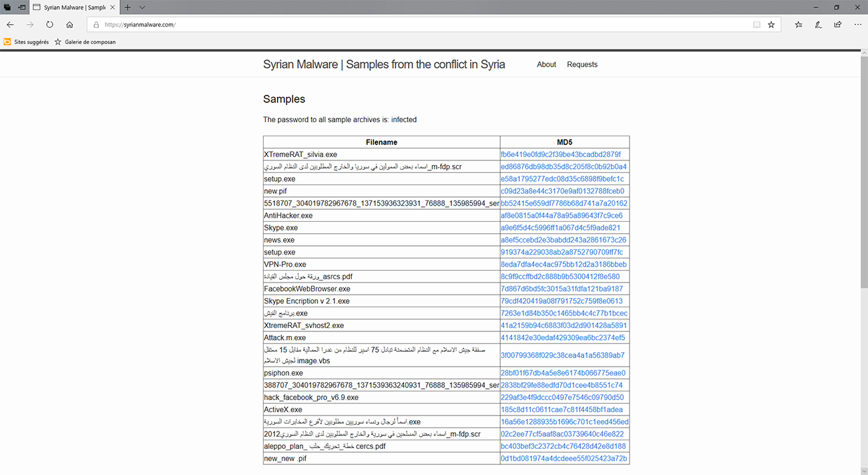Open the Settings and more menu

[x=858, y=23]
